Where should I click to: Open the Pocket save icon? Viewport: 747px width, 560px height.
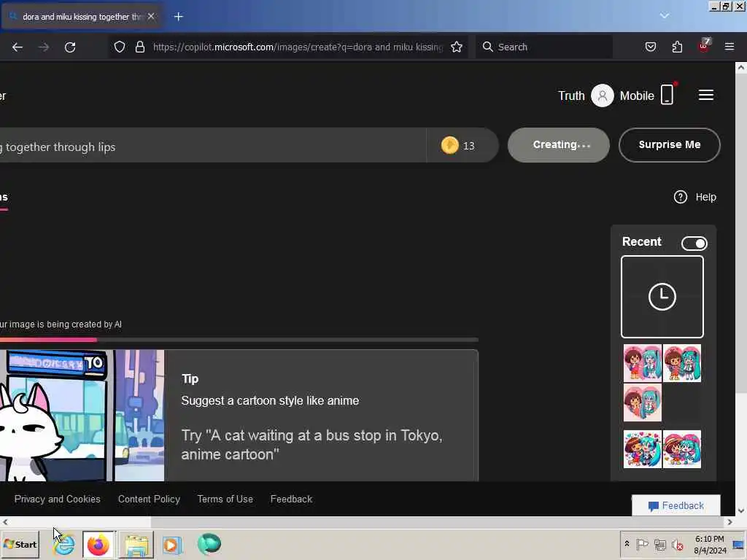650,47
